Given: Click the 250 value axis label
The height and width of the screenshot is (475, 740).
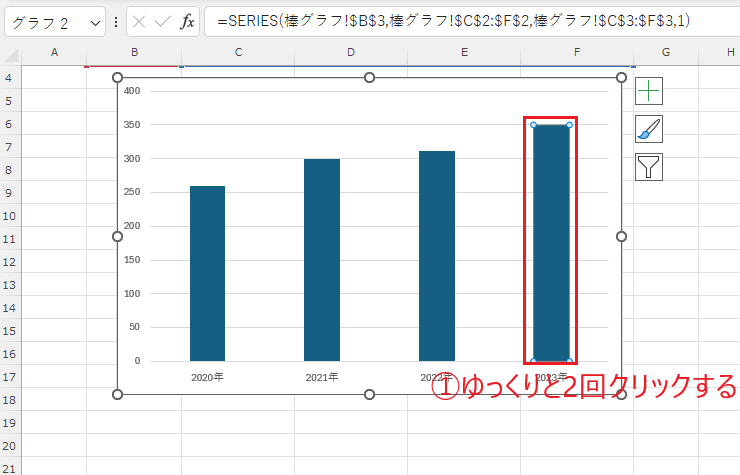Looking at the screenshot, I should (x=132, y=192).
